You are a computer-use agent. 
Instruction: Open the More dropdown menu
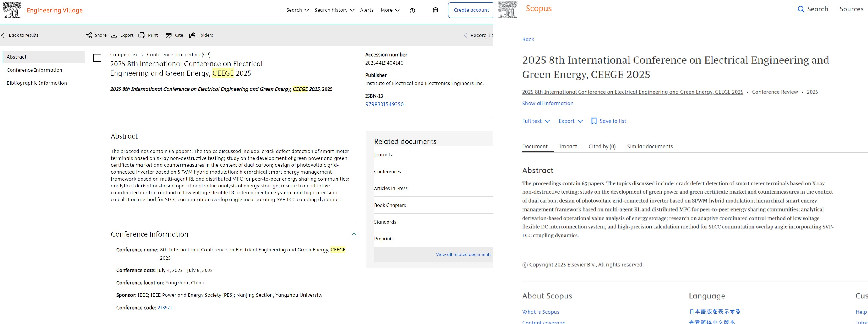coord(390,10)
